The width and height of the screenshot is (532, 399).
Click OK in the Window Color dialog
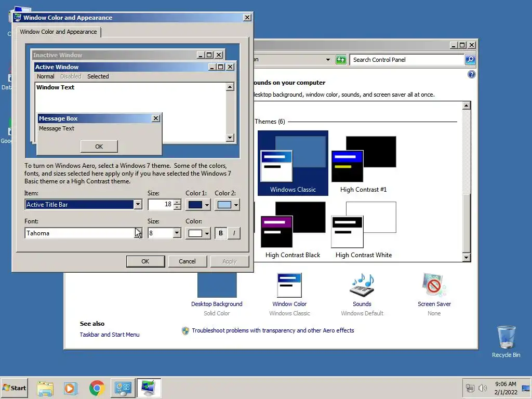145,261
